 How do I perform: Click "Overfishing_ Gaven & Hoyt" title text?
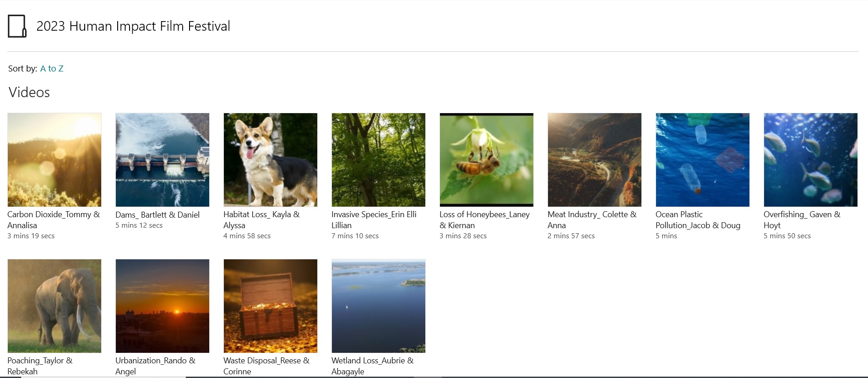[802, 220]
